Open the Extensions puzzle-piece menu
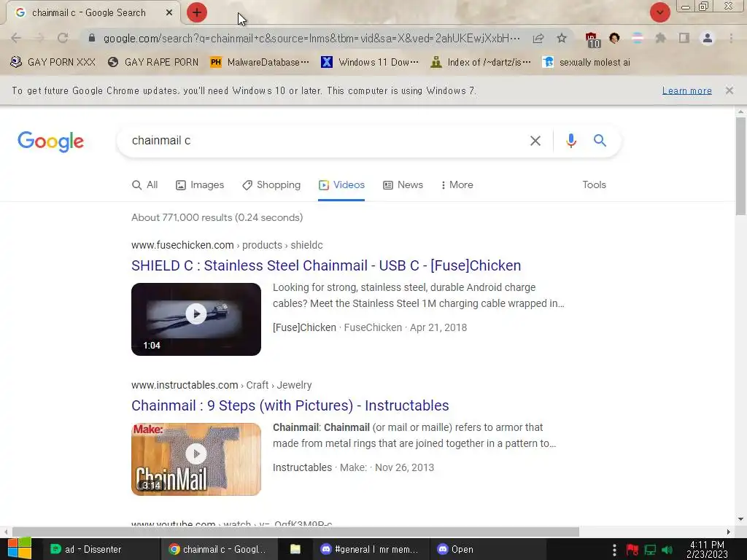Image resolution: width=747 pixels, height=560 pixels. (x=660, y=38)
